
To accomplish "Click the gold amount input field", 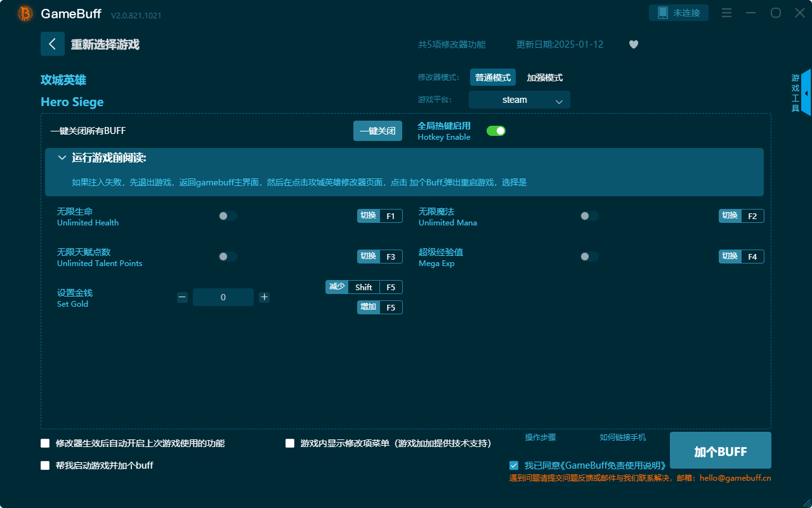I will click(223, 297).
